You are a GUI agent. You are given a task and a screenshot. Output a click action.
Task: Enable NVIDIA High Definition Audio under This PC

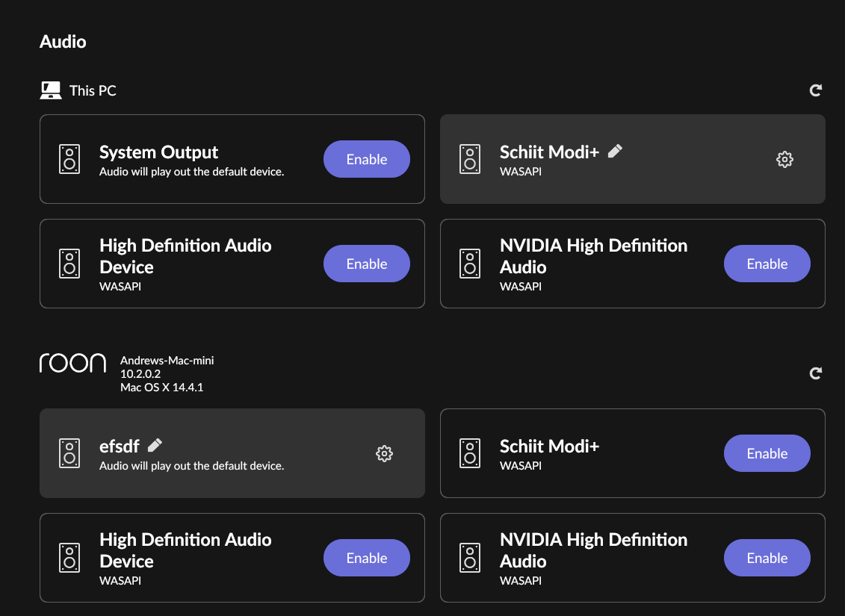[x=767, y=264]
